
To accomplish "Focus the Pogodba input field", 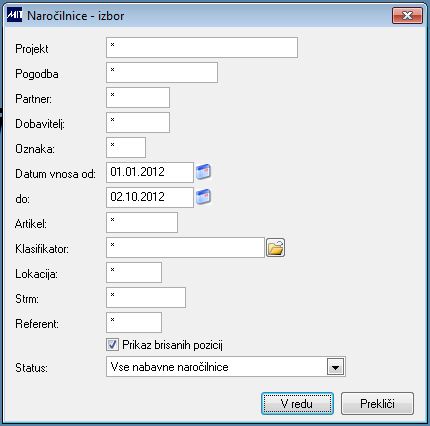I will coord(162,72).
